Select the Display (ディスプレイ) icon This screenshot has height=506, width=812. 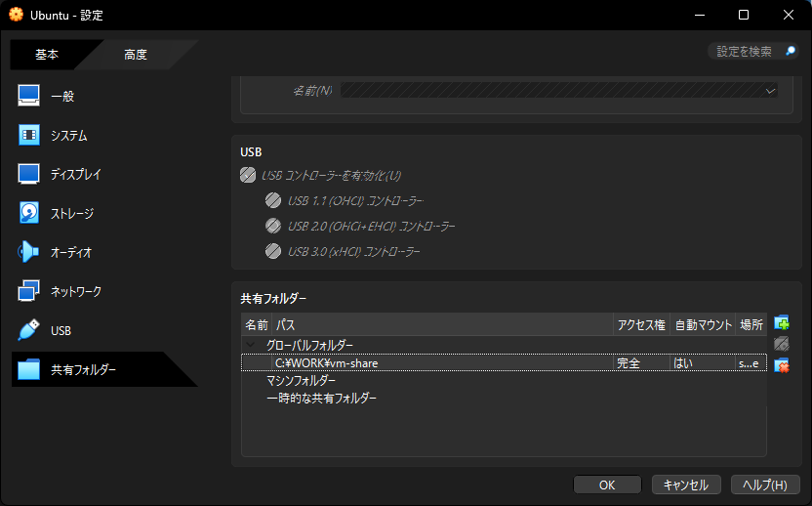coord(29,174)
